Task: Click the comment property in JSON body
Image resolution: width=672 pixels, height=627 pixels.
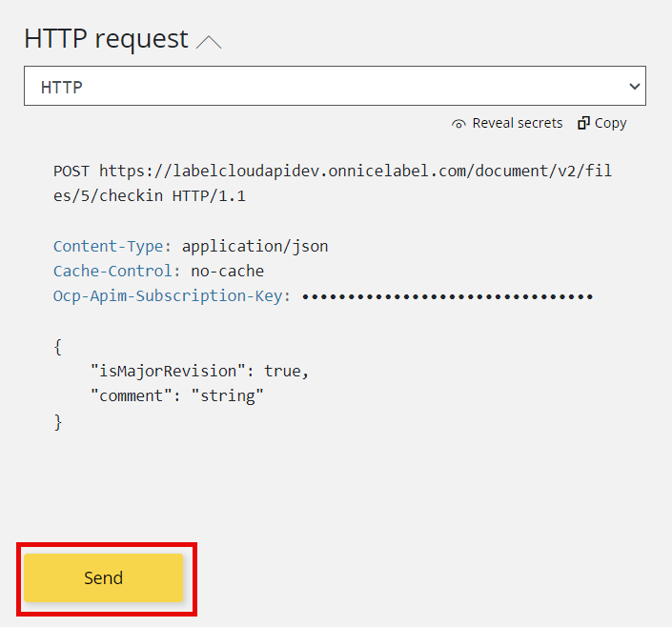Action: [128, 394]
